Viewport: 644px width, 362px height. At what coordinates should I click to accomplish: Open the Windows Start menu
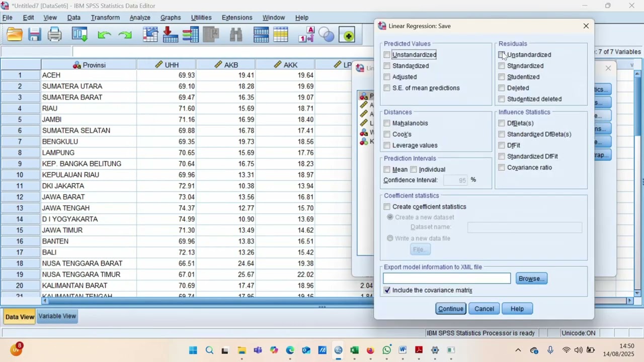click(193, 350)
